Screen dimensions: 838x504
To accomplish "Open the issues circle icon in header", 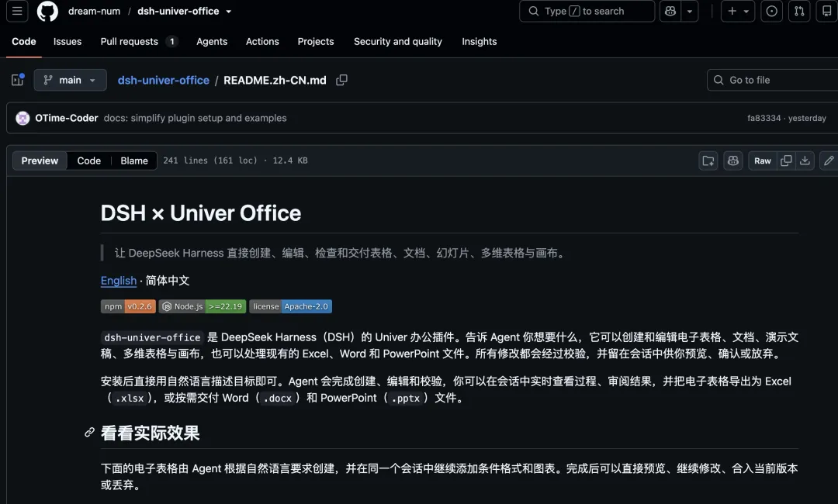I will point(772,11).
